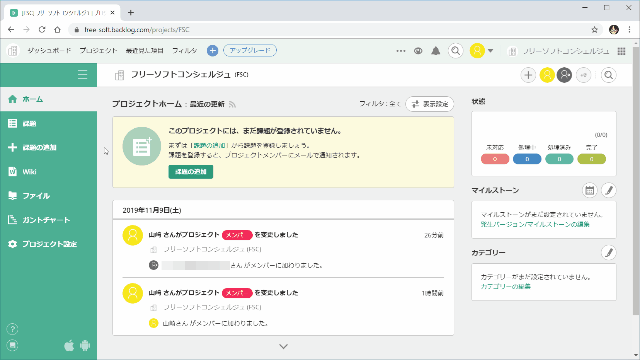The height and width of the screenshot is (360, 640).
Task: Click the アップグレード button
Action: click(250, 51)
